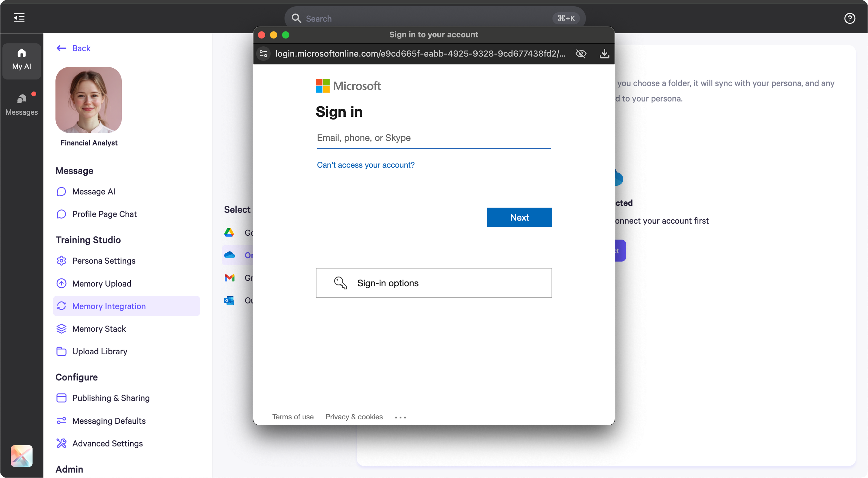Expand the ellipsis options at dialog bottom
Screen dimensions: 868x478
click(x=400, y=417)
